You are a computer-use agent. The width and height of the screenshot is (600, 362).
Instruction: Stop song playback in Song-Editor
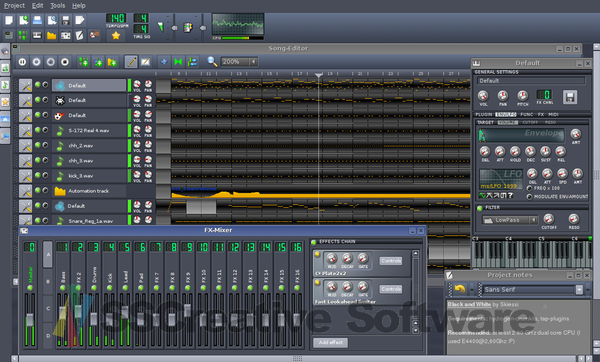(x=65, y=62)
